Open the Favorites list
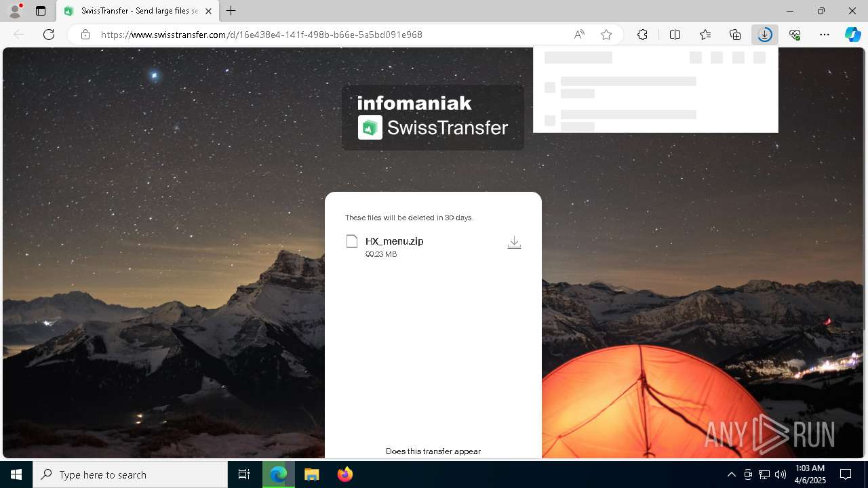Image resolution: width=868 pixels, height=488 pixels. coord(705,35)
